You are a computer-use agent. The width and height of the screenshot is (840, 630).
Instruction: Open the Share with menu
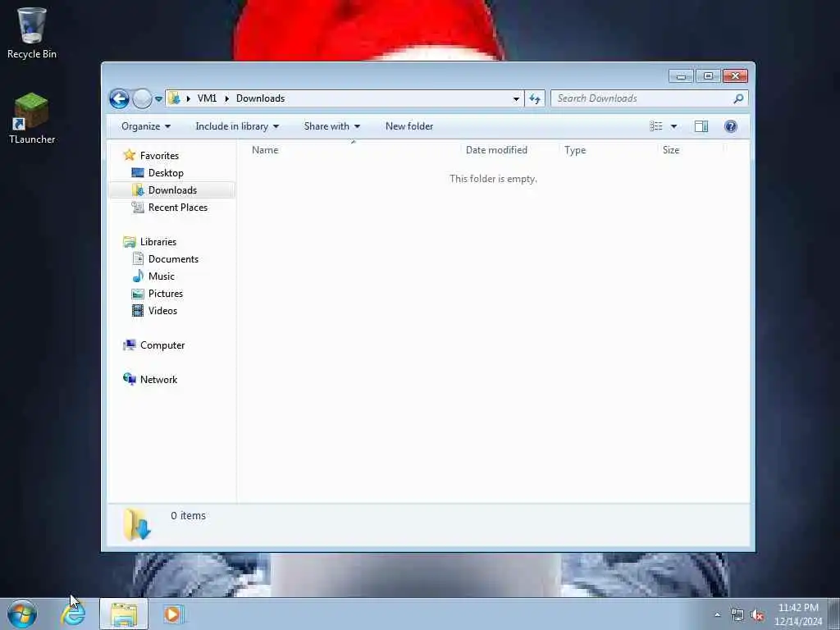(x=331, y=126)
